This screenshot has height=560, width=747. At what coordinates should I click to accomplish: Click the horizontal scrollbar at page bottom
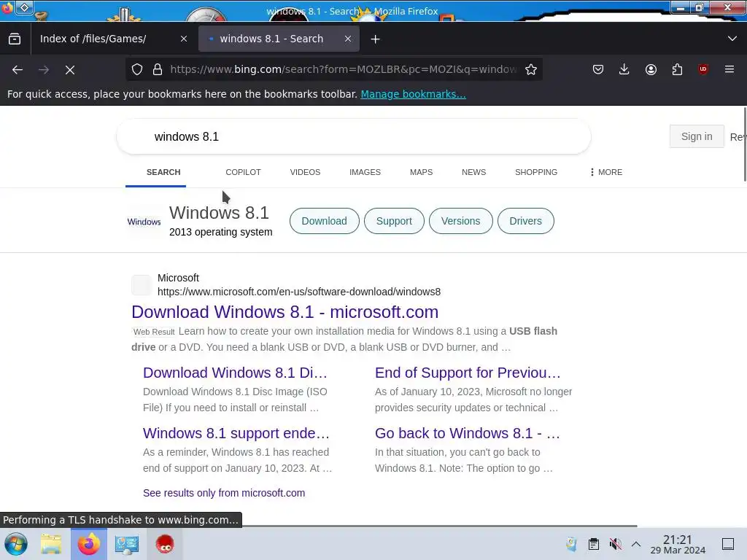(438, 526)
